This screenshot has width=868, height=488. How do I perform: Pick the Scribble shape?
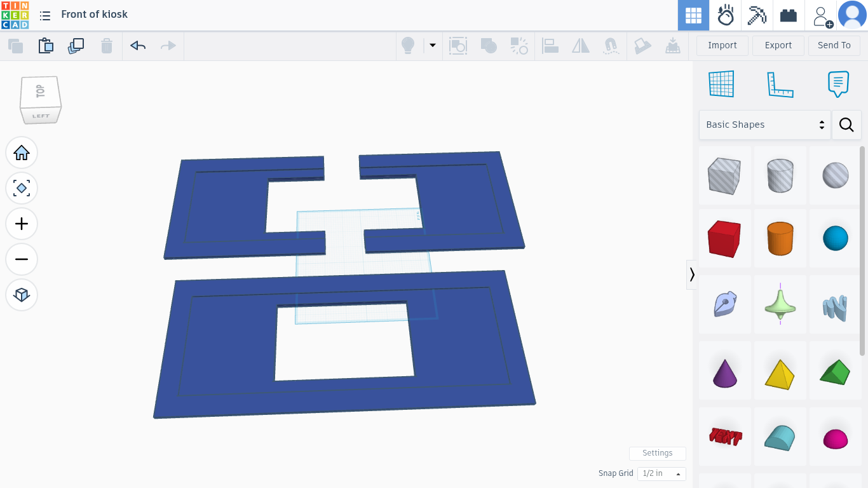coord(724,305)
